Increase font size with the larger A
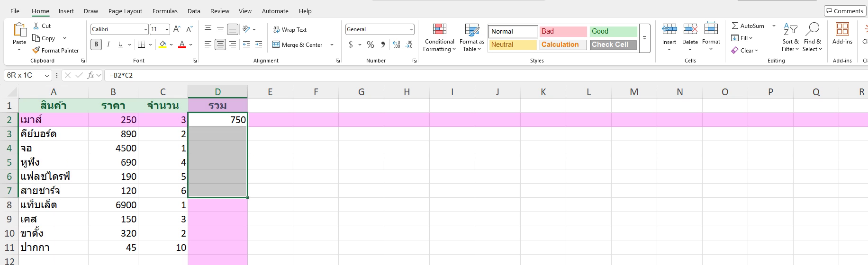 coord(177,29)
